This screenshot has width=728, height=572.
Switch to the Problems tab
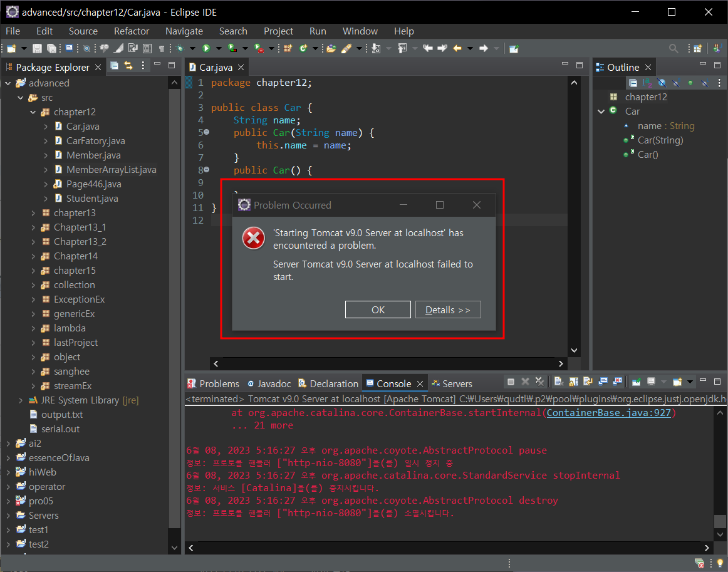(213, 383)
